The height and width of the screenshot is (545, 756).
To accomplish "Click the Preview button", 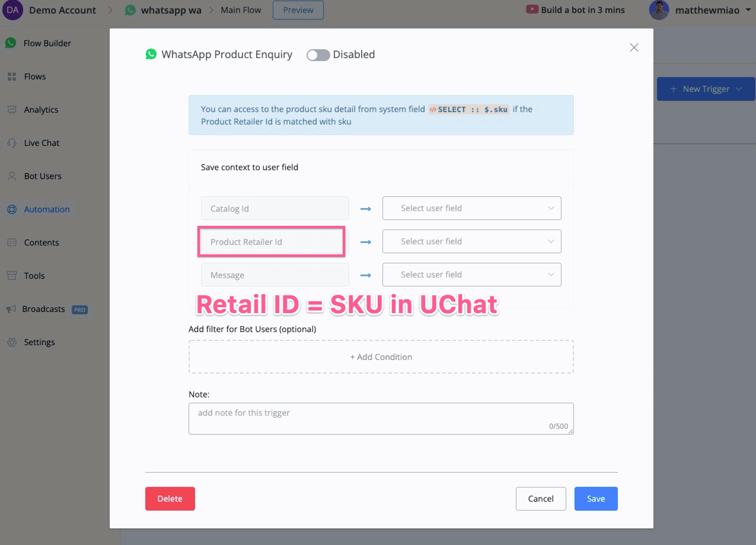I will tap(298, 10).
